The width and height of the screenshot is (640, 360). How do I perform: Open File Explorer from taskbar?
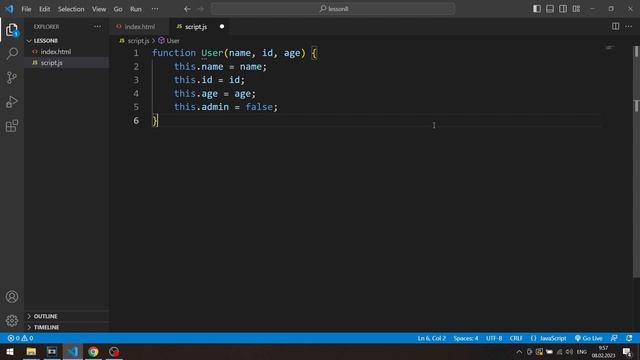click(31, 351)
